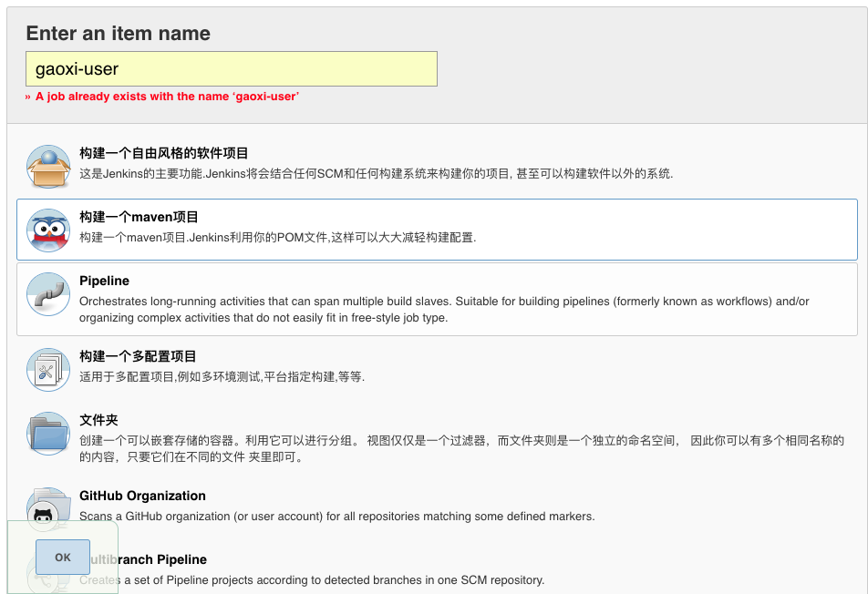Click the Pipeline project icon
Screen dimensions: 868x594
coord(48,294)
